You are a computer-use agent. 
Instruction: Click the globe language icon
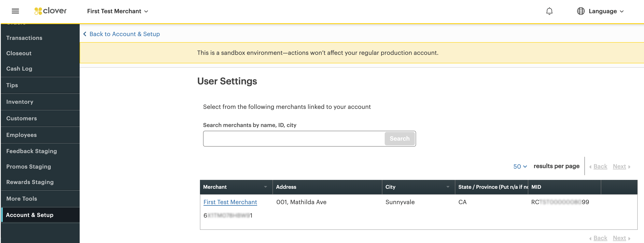tap(581, 11)
